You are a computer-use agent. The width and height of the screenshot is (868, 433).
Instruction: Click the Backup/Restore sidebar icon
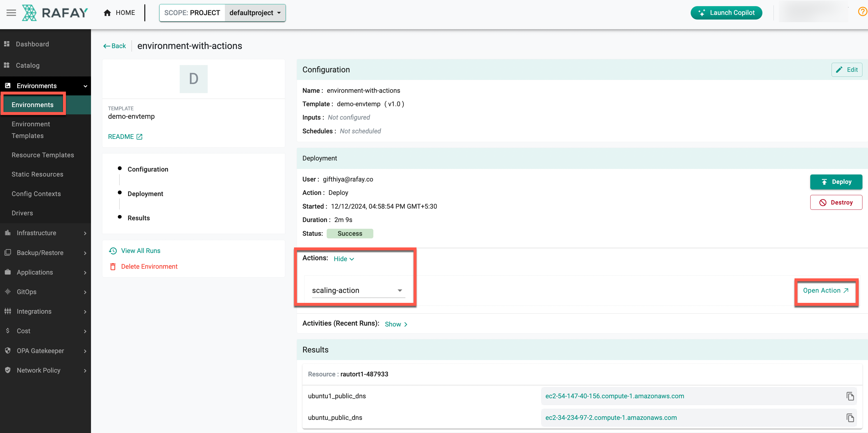[8, 252]
